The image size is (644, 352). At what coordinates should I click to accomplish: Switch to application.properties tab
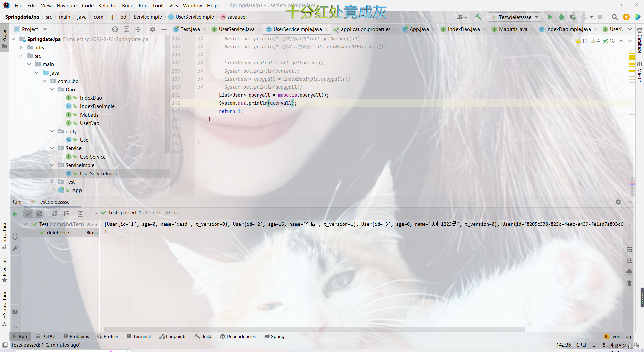click(x=366, y=29)
